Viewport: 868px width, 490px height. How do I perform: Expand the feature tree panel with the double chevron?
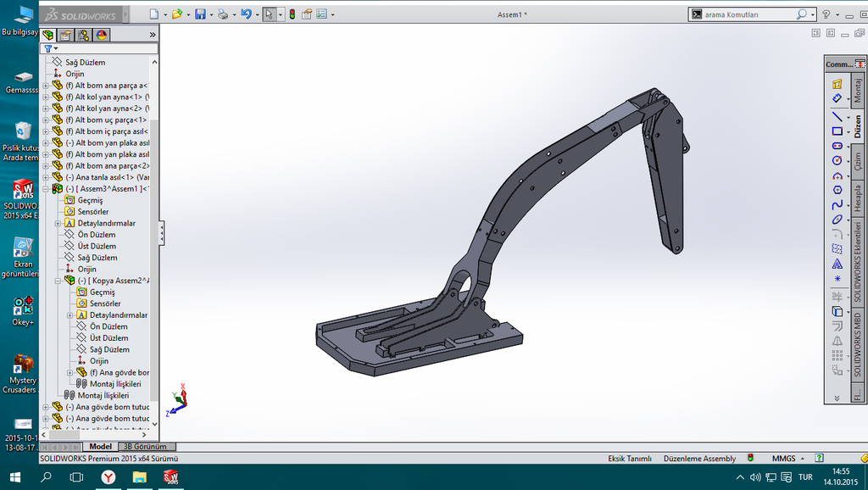tap(153, 35)
